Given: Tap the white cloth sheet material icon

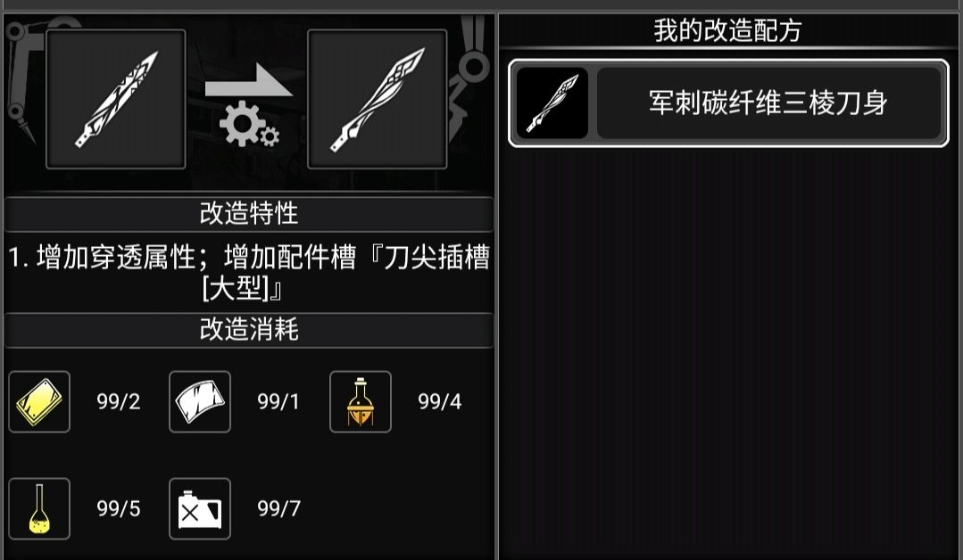Looking at the screenshot, I should click(x=200, y=402).
